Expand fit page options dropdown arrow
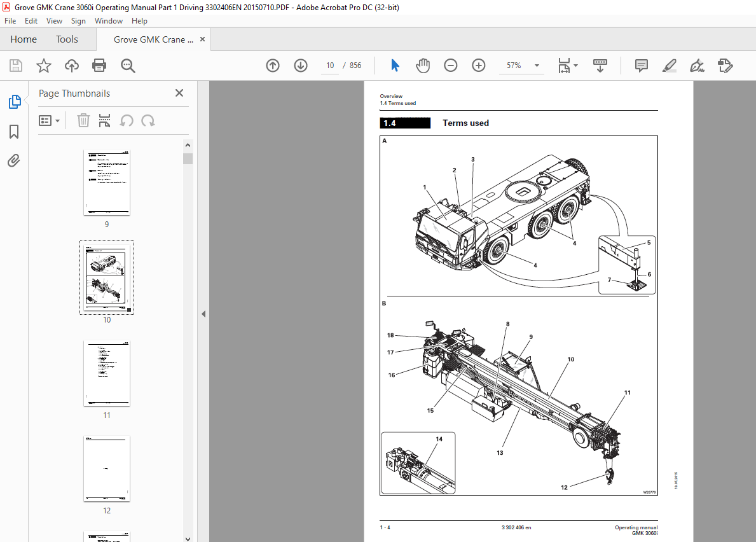Image resolution: width=756 pixels, height=542 pixels. (x=575, y=66)
